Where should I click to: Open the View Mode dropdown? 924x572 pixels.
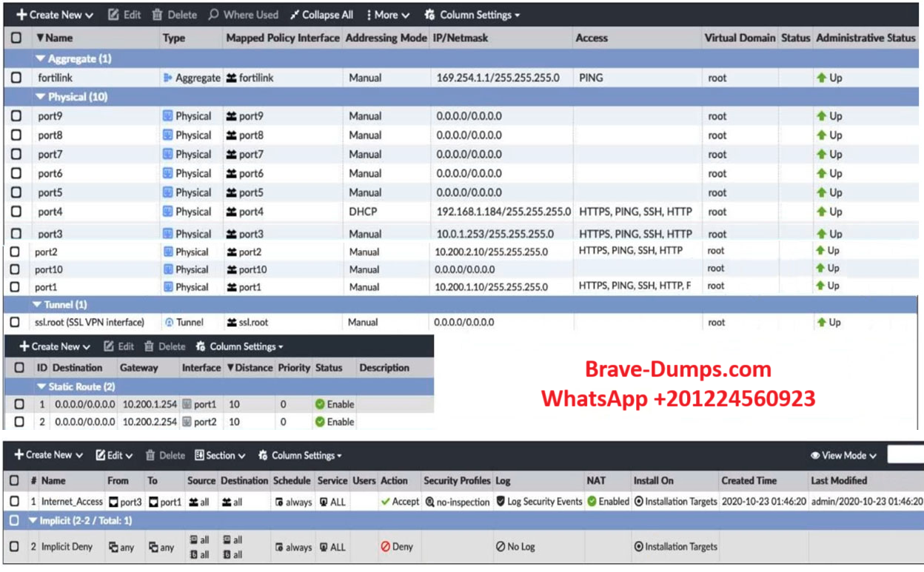pyautogui.click(x=843, y=456)
